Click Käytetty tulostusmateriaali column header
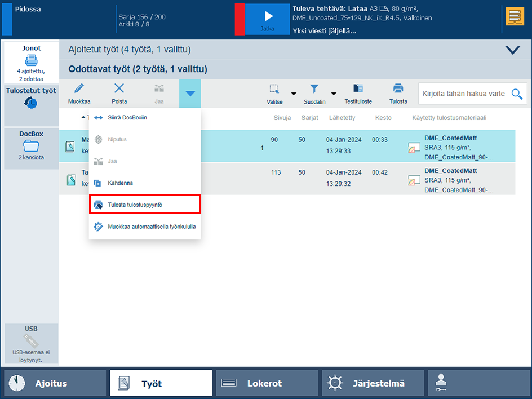Image resolution: width=532 pixels, height=399 pixels. pyautogui.click(x=449, y=118)
